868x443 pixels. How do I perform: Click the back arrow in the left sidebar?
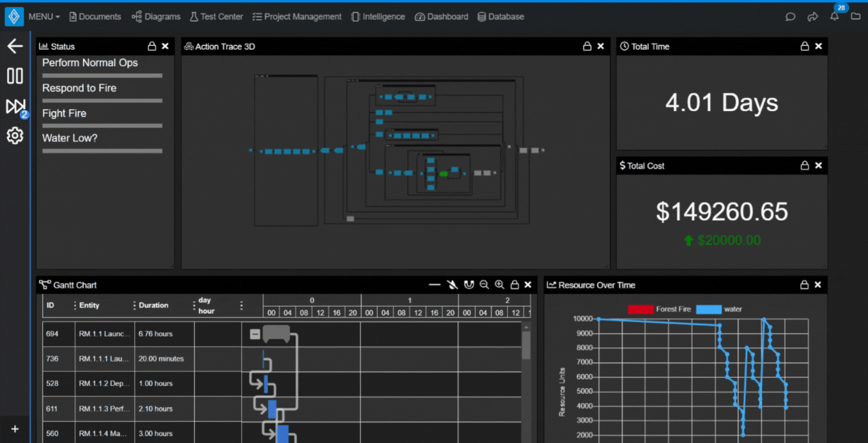click(15, 46)
